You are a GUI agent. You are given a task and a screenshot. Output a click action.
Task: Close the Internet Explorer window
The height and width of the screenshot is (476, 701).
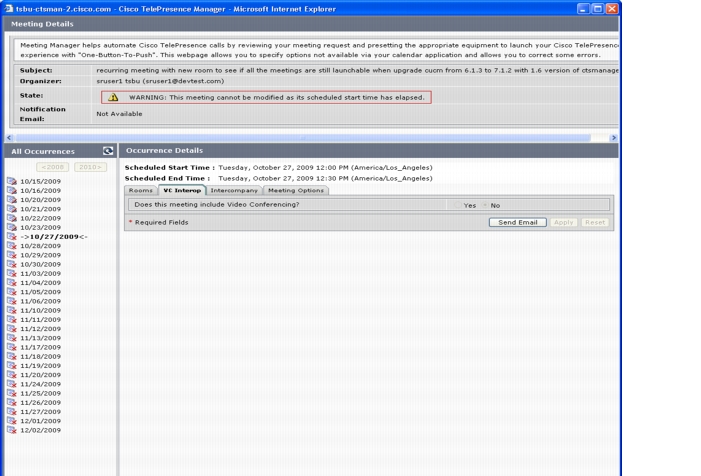pos(612,8)
